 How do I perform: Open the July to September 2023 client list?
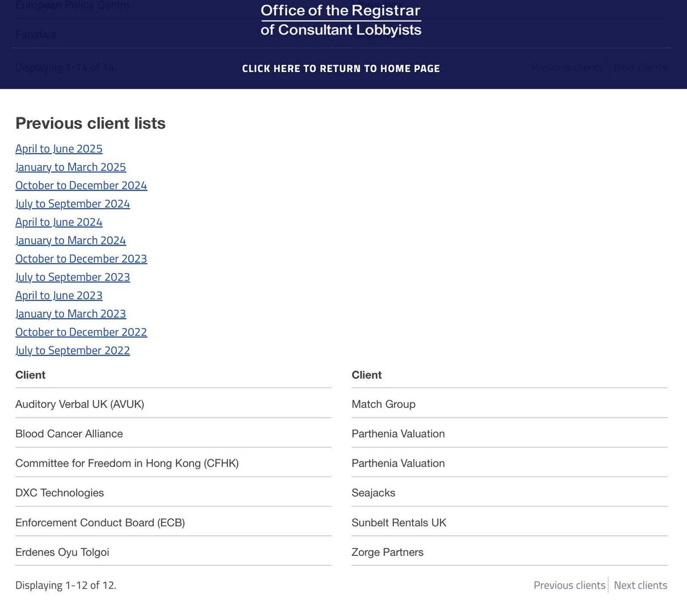(73, 277)
